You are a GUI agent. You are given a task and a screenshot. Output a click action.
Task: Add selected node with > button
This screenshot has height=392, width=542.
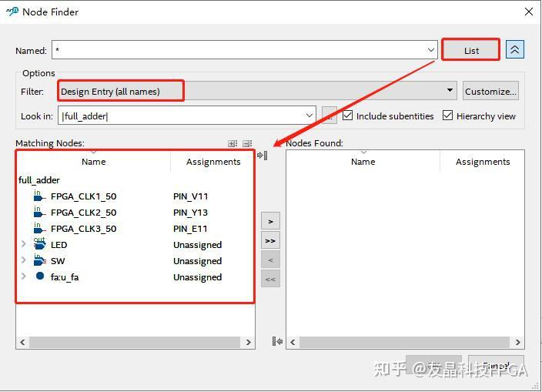270,221
